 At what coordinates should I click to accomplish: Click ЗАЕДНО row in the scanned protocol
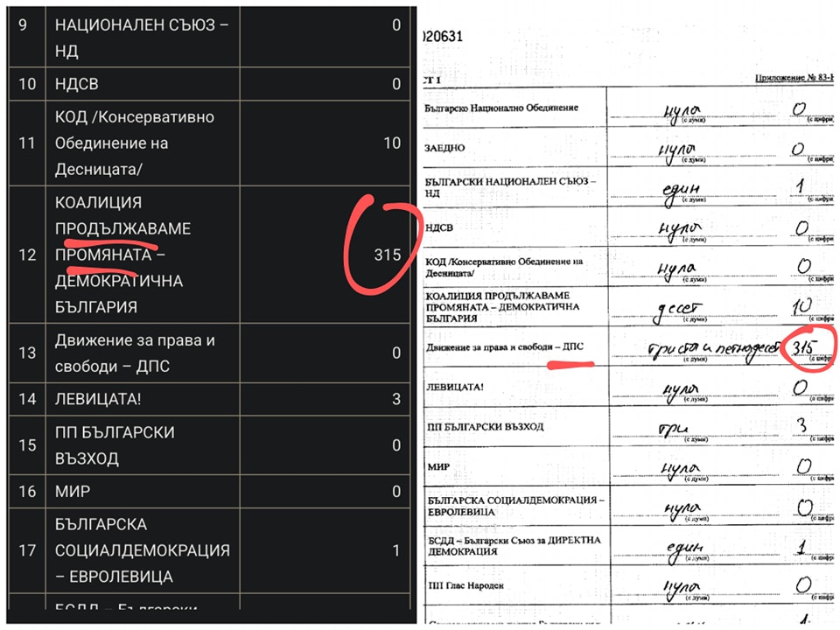pos(628,147)
